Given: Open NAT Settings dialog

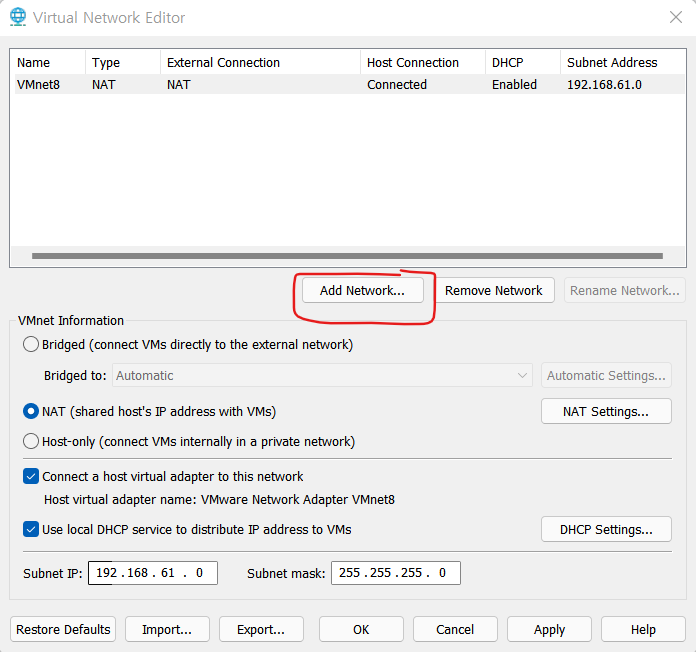Looking at the screenshot, I should (x=606, y=411).
